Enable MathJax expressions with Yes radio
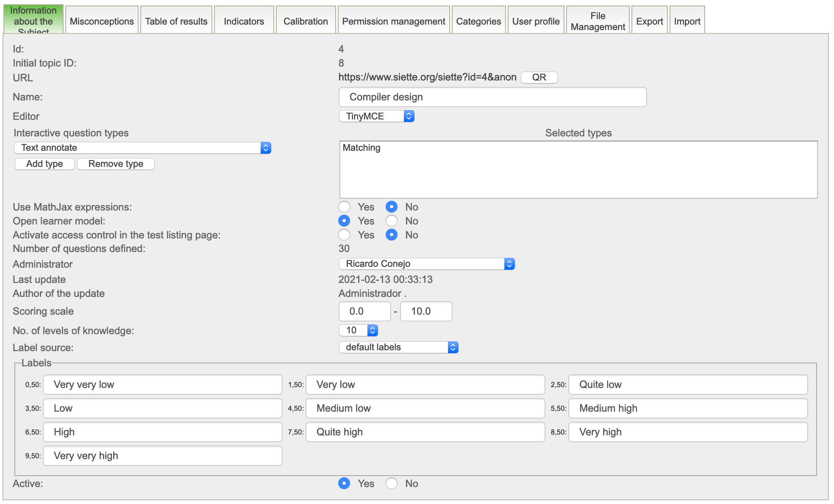This screenshot has height=504, width=834. coord(344,207)
